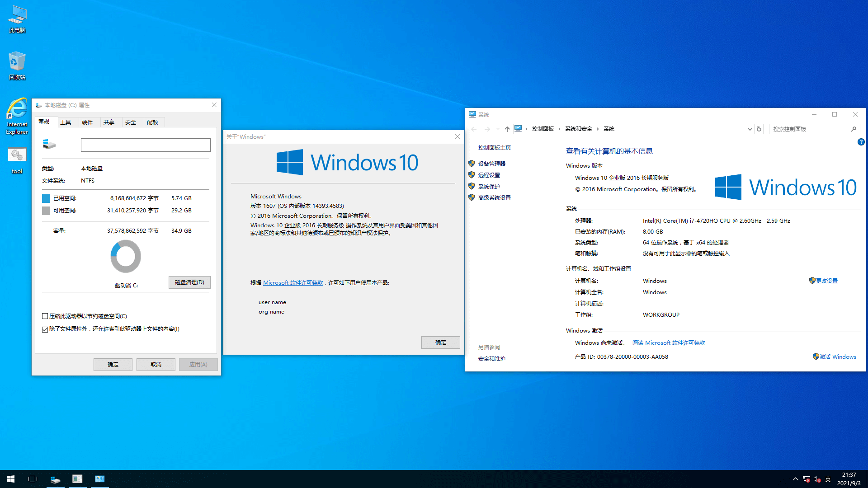Open Task View on the taskbar
Image resolution: width=868 pixels, height=488 pixels.
33,479
